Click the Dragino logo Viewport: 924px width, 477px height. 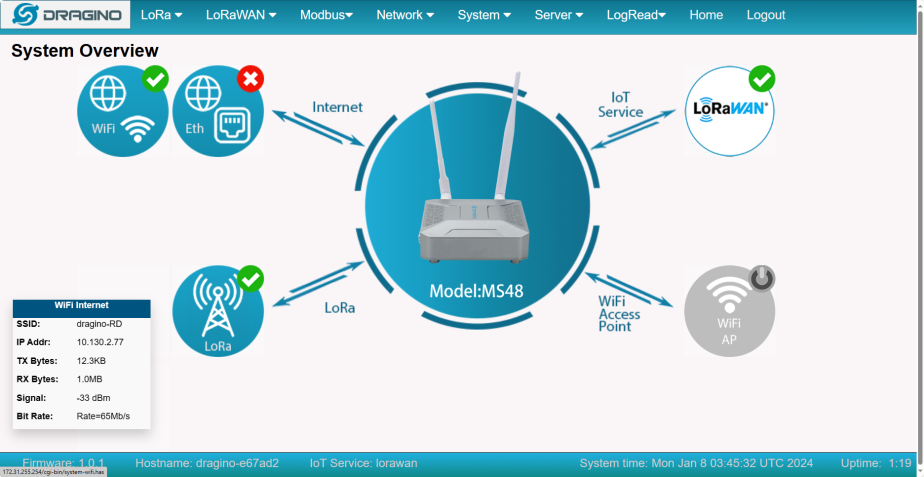tap(65, 15)
